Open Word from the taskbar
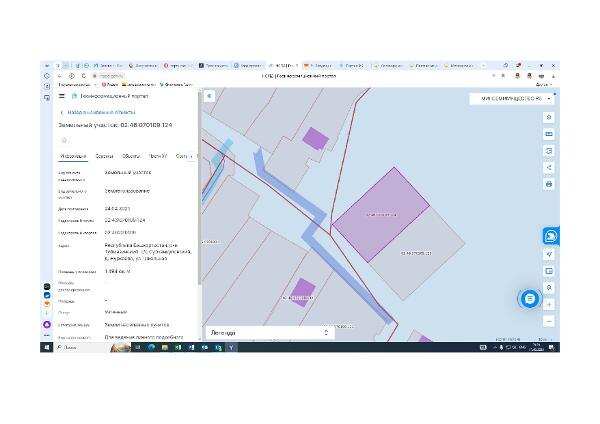This screenshot has width=600, height=424. click(x=191, y=347)
